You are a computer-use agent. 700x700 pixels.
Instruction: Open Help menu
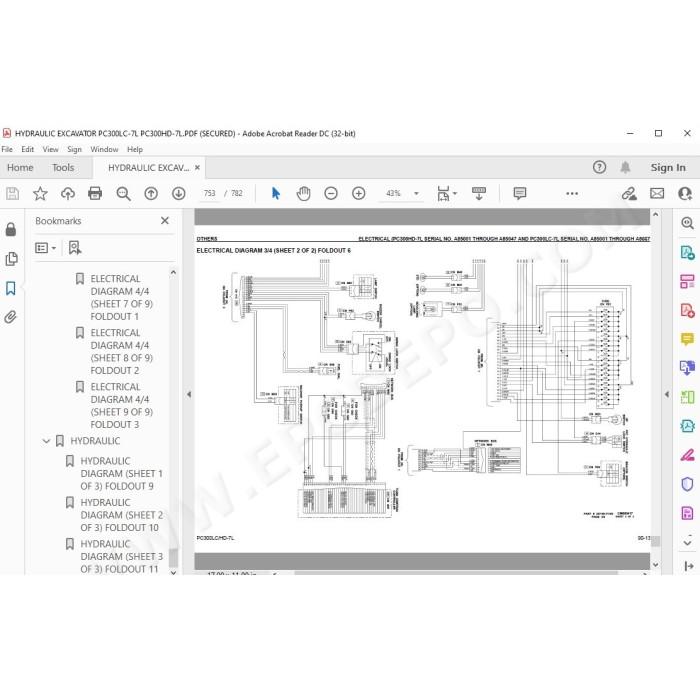(x=135, y=150)
